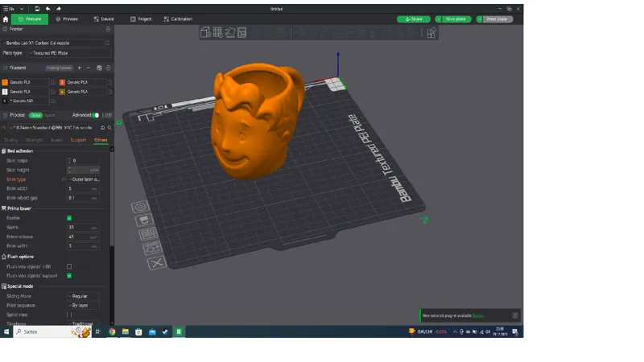Select the Strength settings tab

pyautogui.click(x=34, y=140)
